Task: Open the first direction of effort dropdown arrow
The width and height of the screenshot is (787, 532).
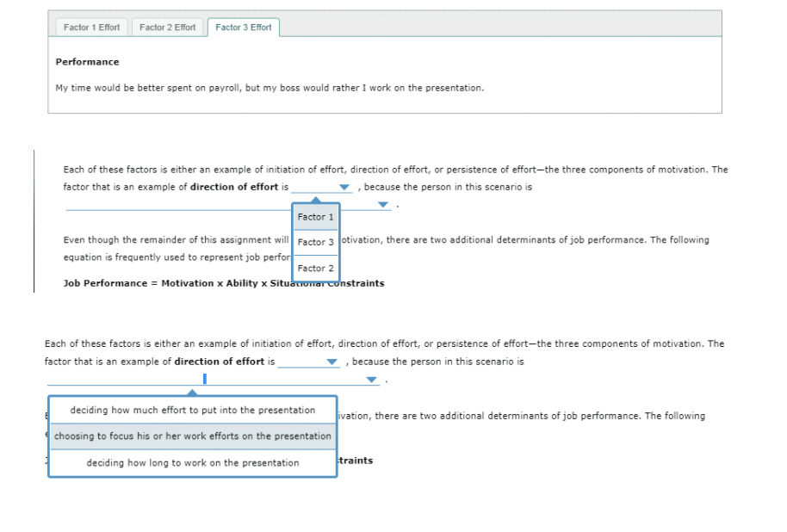Action: [344, 187]
